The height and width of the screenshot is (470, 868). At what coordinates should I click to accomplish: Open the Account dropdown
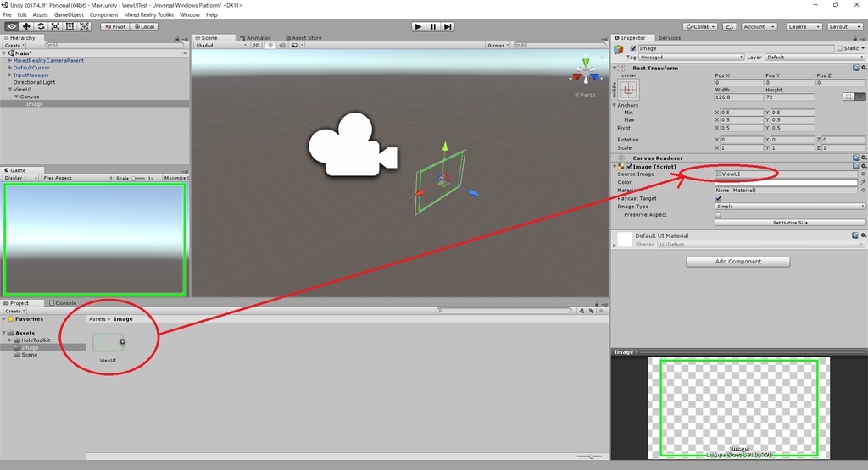[759, 26]
